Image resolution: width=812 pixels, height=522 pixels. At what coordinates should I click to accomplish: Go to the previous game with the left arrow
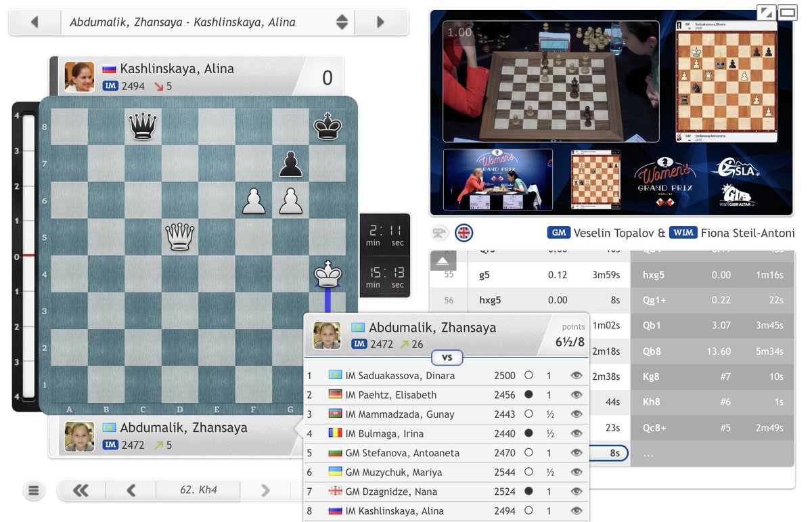(35, 22)
